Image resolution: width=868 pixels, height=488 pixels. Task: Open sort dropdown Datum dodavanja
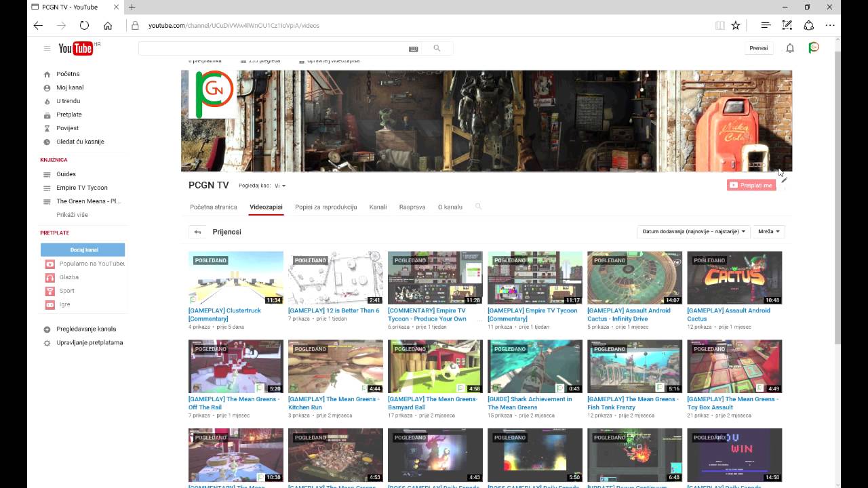click(x=694, y=231)
